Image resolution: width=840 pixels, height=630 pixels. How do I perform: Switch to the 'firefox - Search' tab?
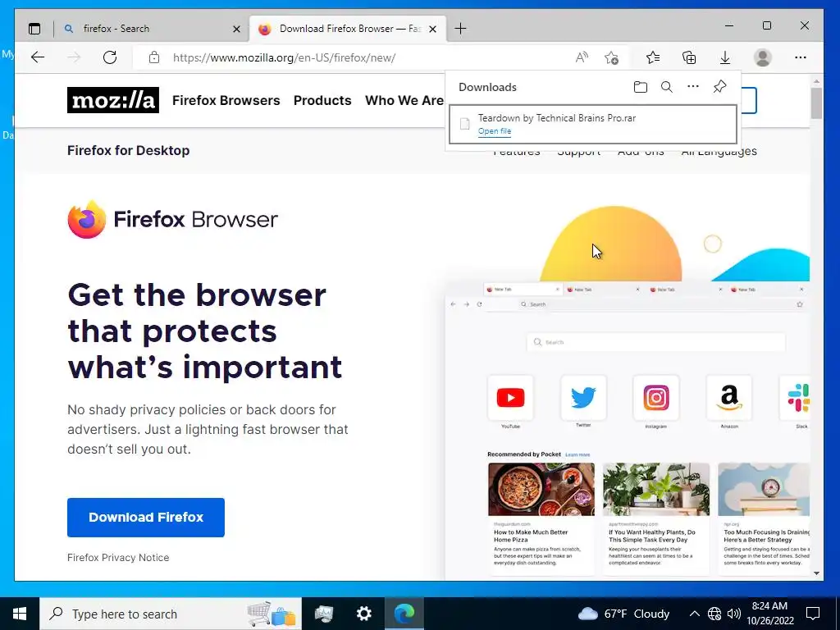point(151,29)
